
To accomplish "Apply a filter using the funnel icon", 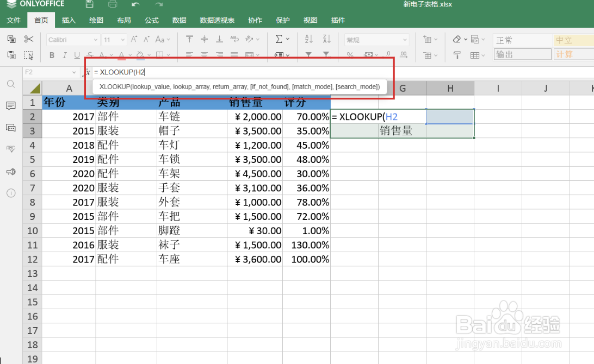I will (308, 54).
